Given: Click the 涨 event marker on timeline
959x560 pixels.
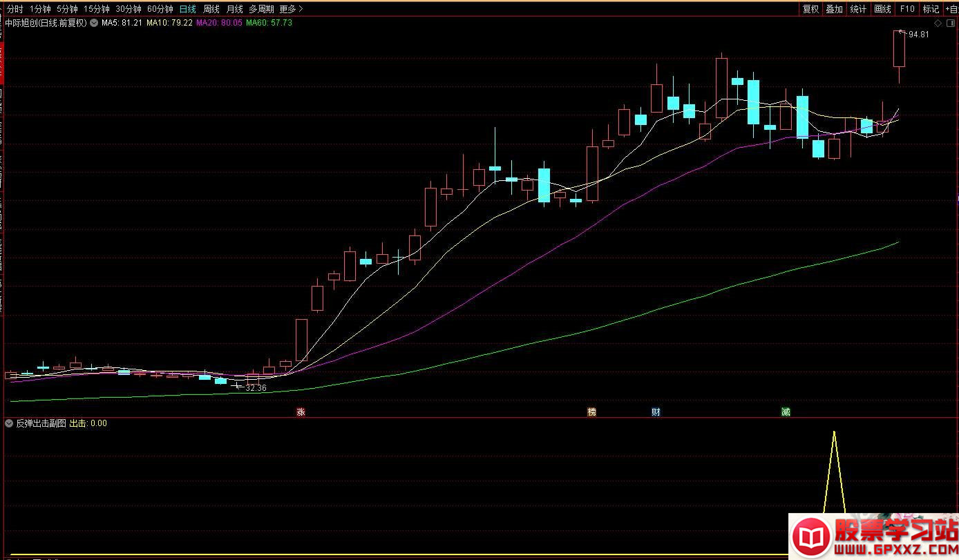Looking at the screenshot, I should [x=301, y=412].
